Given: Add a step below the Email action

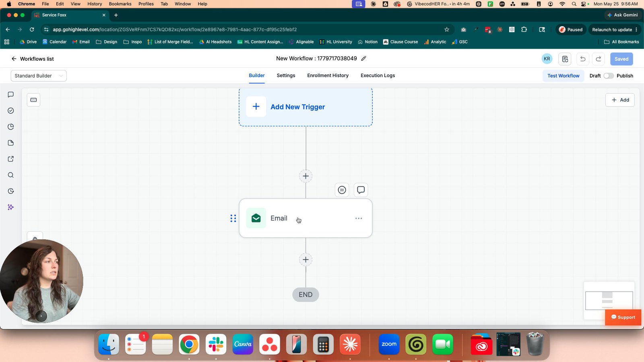Looking at the screenshot, I should pyautogui.click(x=305, y=259).
